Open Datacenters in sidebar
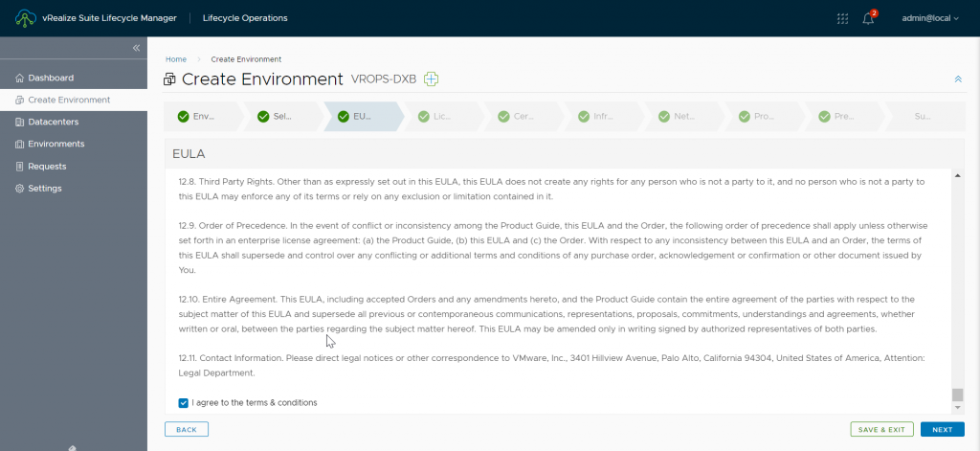This screenshot has width=980, height=451. [74, 122]
